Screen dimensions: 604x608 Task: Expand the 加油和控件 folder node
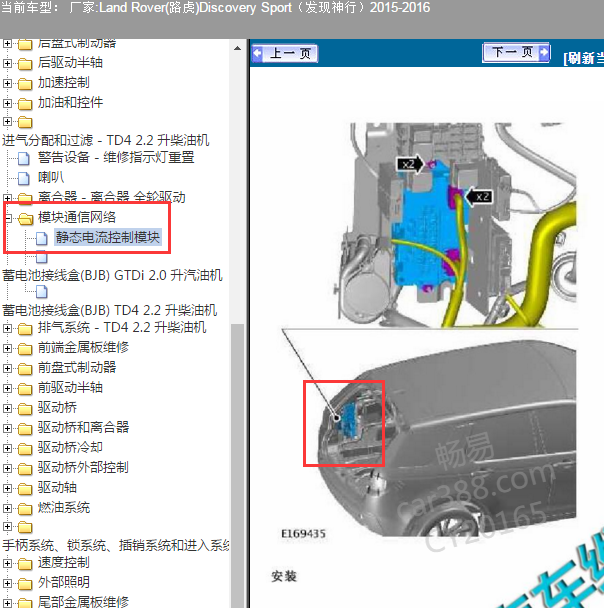pos(7,103)
